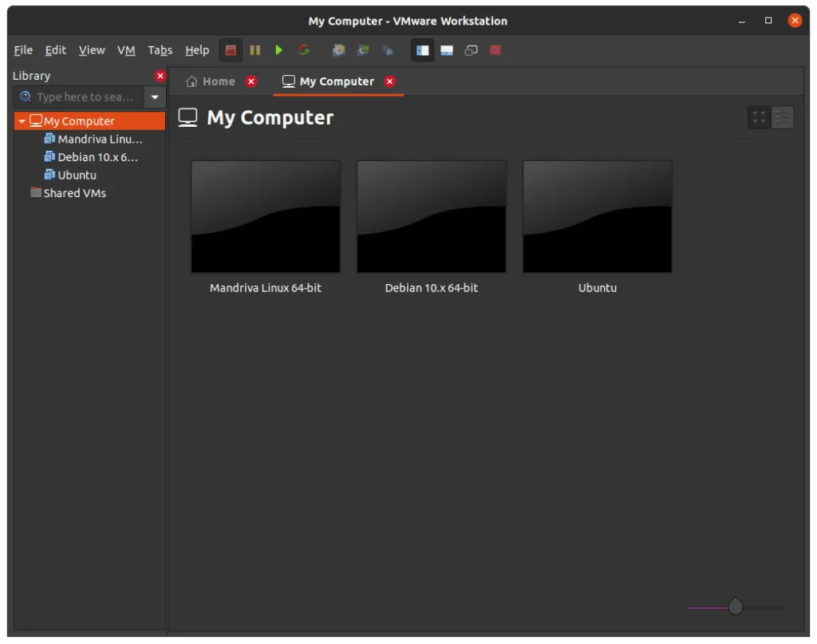Close the VMware Workstation window
This screenshot has height=644, width=817.
795,21
